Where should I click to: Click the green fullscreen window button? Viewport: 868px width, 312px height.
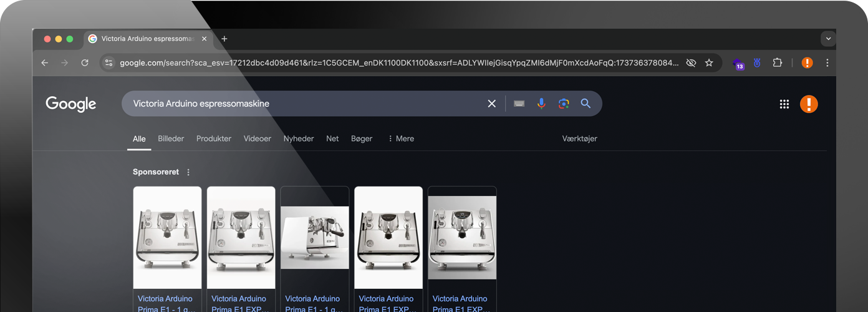point(70,39)
